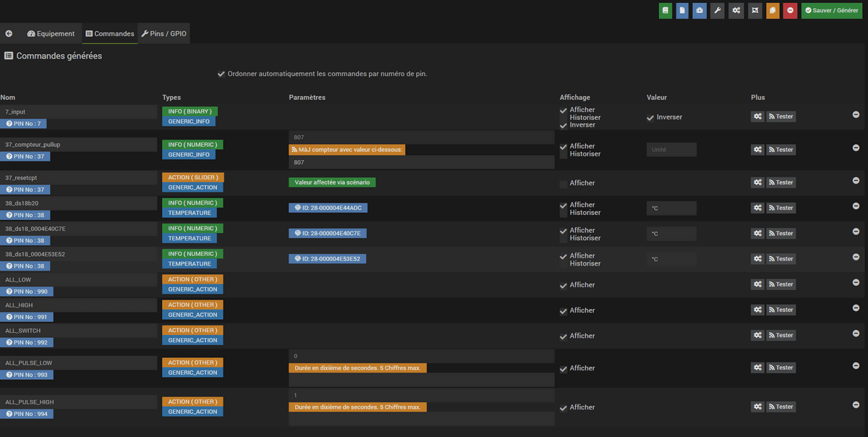The width and height of the screenshot is (868, 437).
Task: Enable Afficher checkbox for 37_resetcpt
Action: [x=563, y=184]
